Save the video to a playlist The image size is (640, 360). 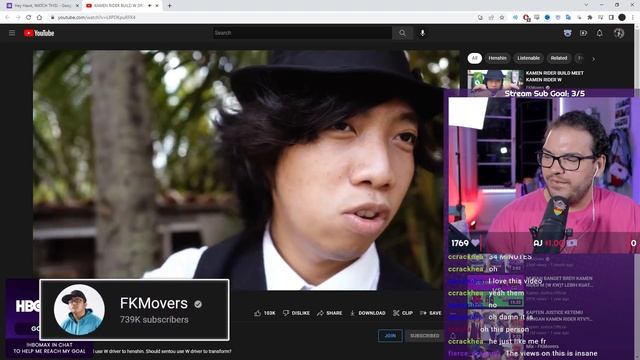(x=431, y=313)
